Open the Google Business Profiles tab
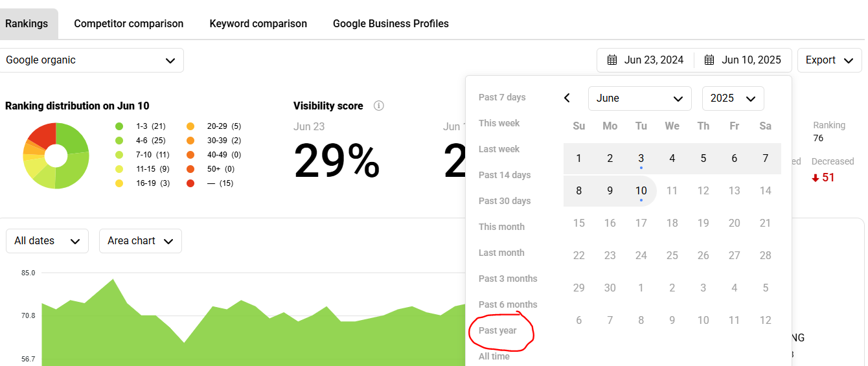Image resolution: width=868 pixels, height=366 pixels. pyautogui.click(x=391, y=24)
